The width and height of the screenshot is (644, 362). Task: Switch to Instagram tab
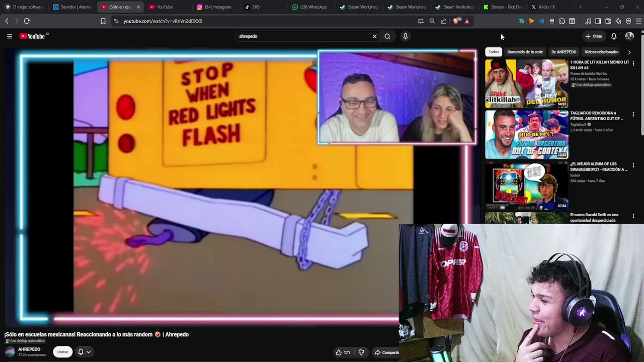pos(217,7)
